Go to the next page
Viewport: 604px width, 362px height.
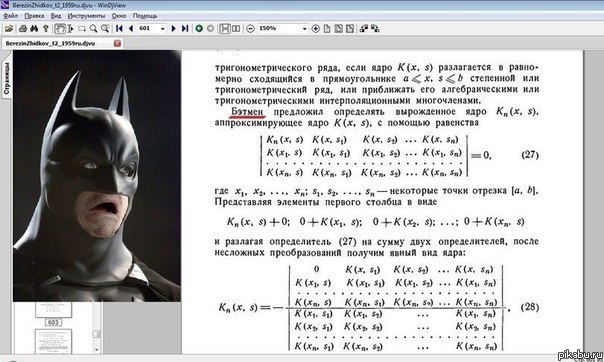(x=173, y=28)
